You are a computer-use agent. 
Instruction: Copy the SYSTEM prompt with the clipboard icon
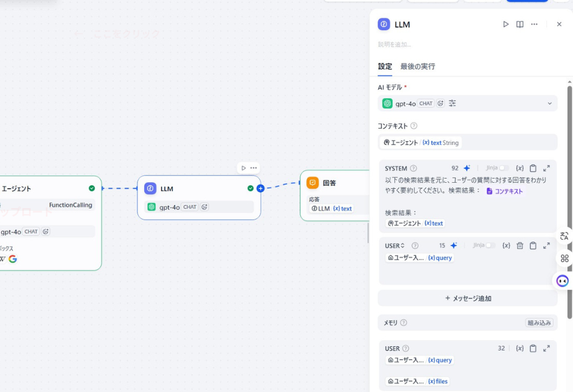[x=533, y=168]
